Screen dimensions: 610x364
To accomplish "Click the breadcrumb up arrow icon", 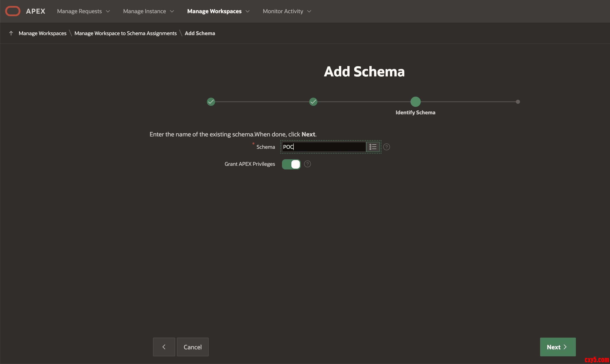I will (11, 33).
